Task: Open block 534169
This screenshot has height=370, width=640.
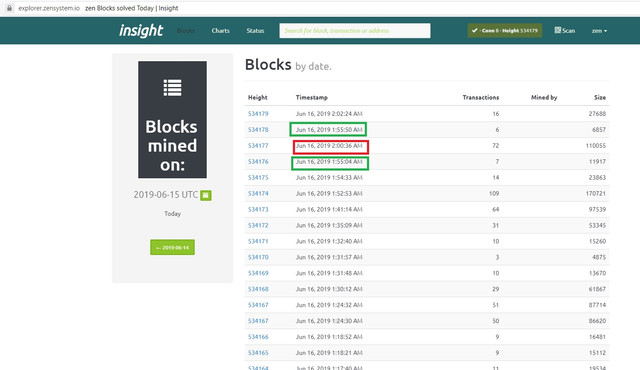Action: tap(258, 273)
